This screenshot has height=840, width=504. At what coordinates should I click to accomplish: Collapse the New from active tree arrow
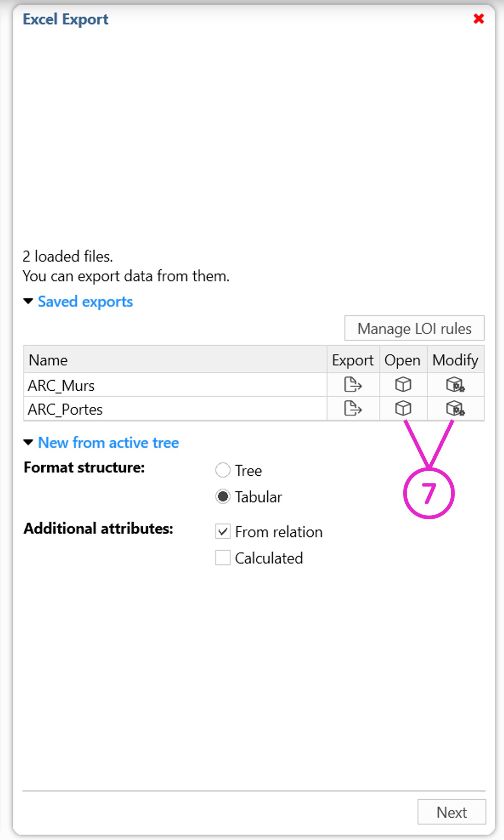click(x=28, y=443)
